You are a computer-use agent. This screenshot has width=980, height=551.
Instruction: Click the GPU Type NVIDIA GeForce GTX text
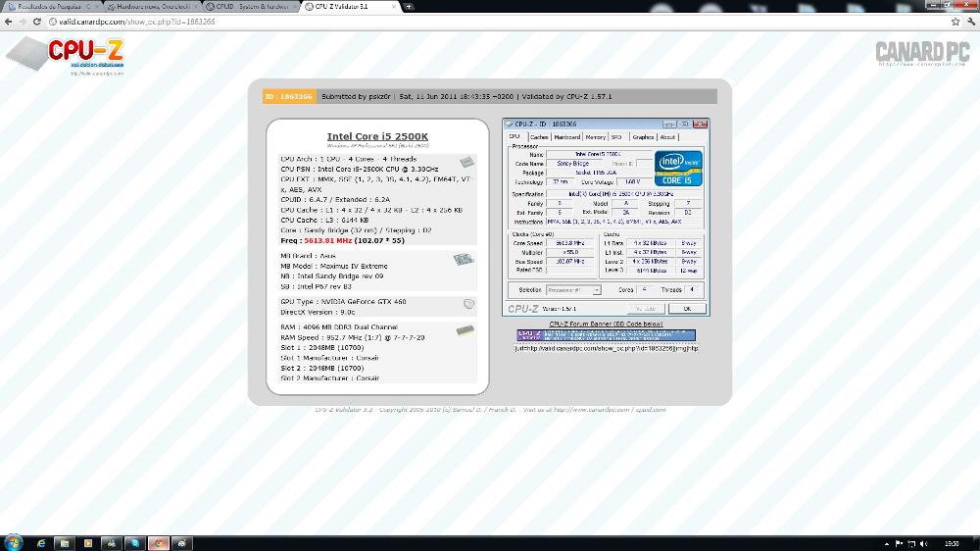343,301
